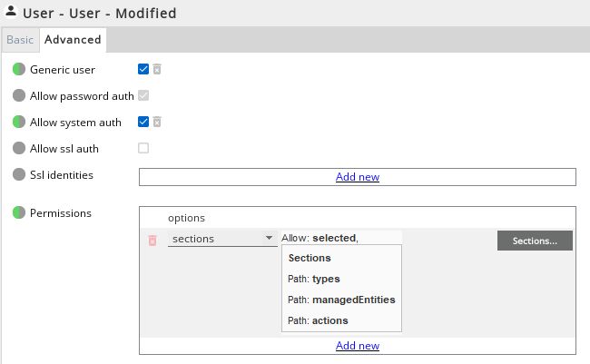Click trash icon next to Allow system auth
The width and height of the screenshot is (590, 364).
pyautogui.click(x=157, y=122)
